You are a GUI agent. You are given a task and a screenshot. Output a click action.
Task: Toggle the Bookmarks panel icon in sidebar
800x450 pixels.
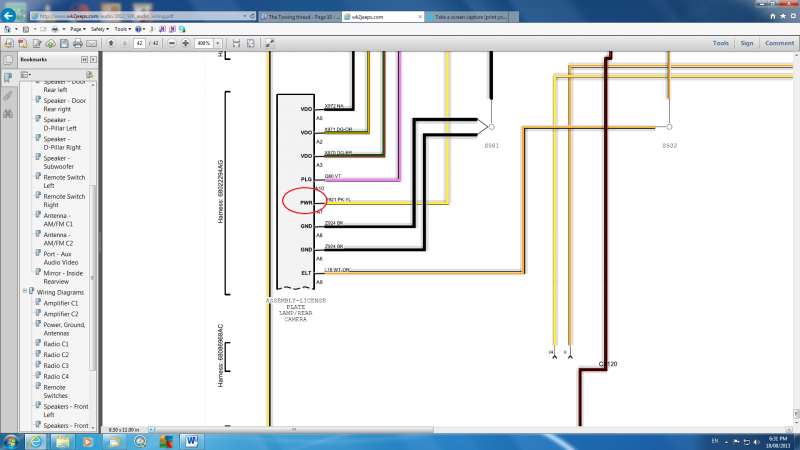coord(8,76)
